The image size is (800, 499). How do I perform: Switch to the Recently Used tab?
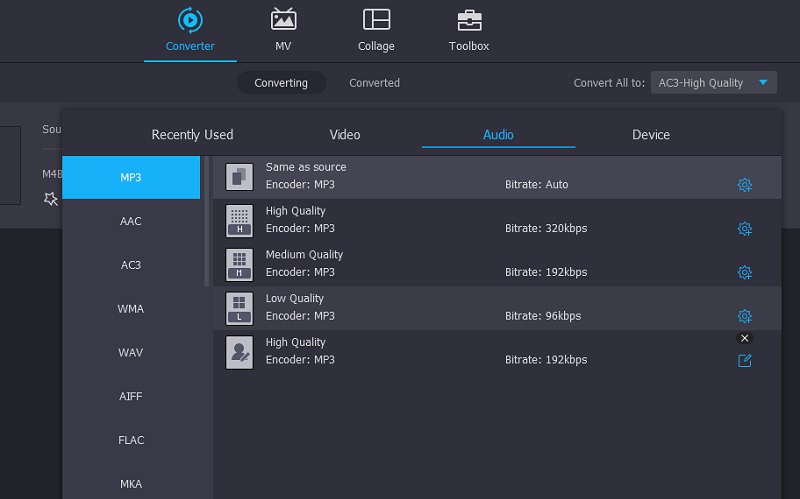click(192, 135)
